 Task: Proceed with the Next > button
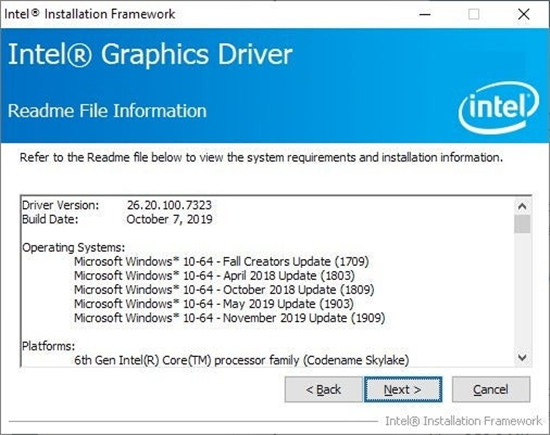click(403, 389)
